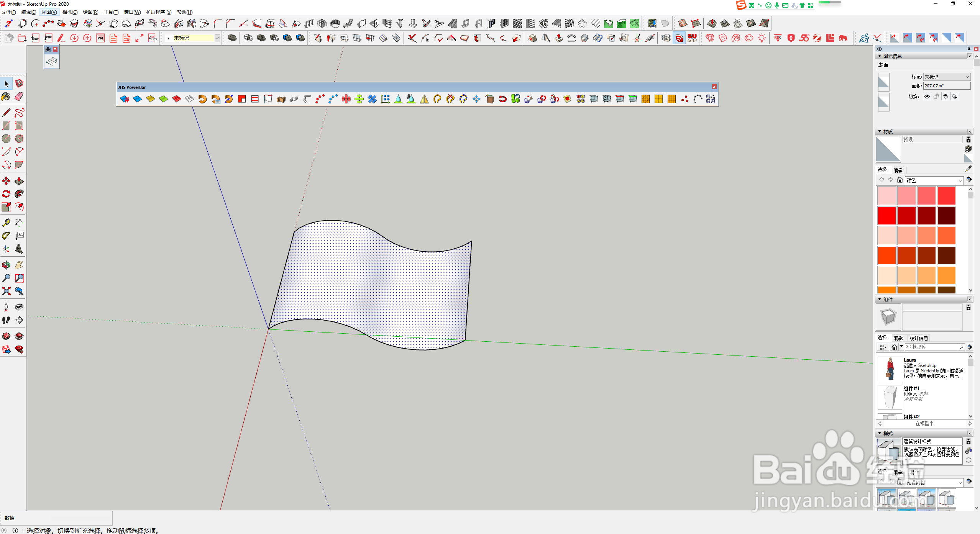
Task: Choose the Follow Me tool
Action: click(19, 194)
